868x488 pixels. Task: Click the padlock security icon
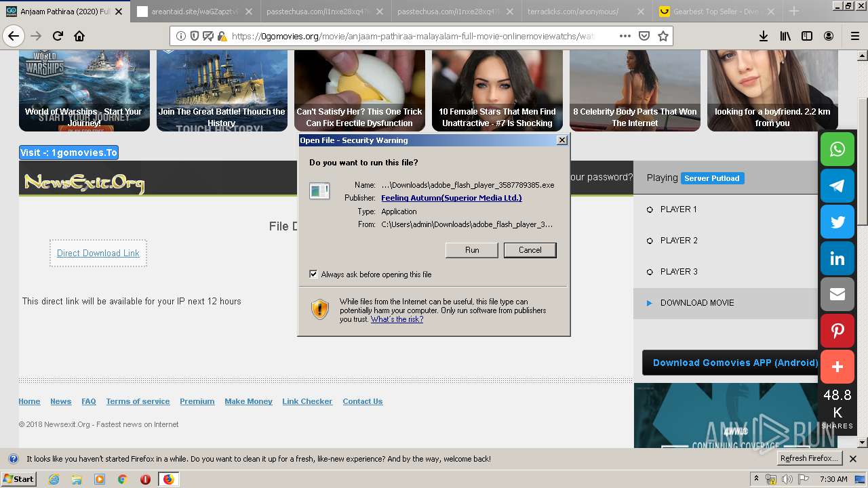point(222,36)
